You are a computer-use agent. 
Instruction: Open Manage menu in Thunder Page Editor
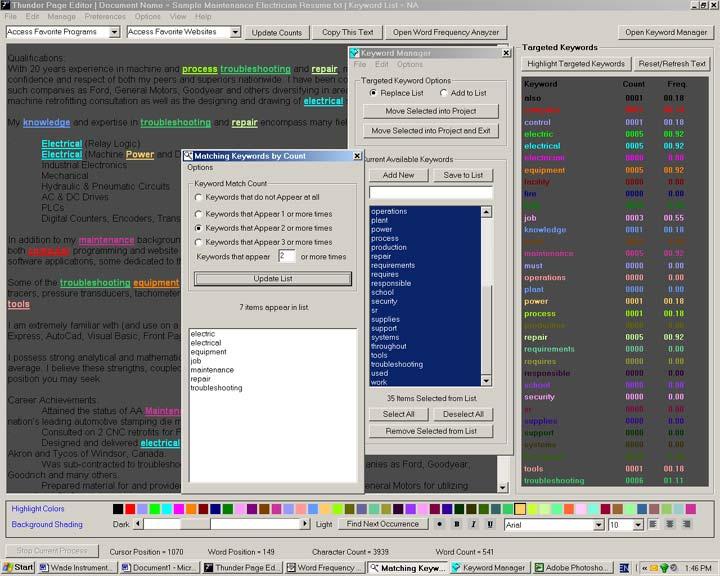62,17
